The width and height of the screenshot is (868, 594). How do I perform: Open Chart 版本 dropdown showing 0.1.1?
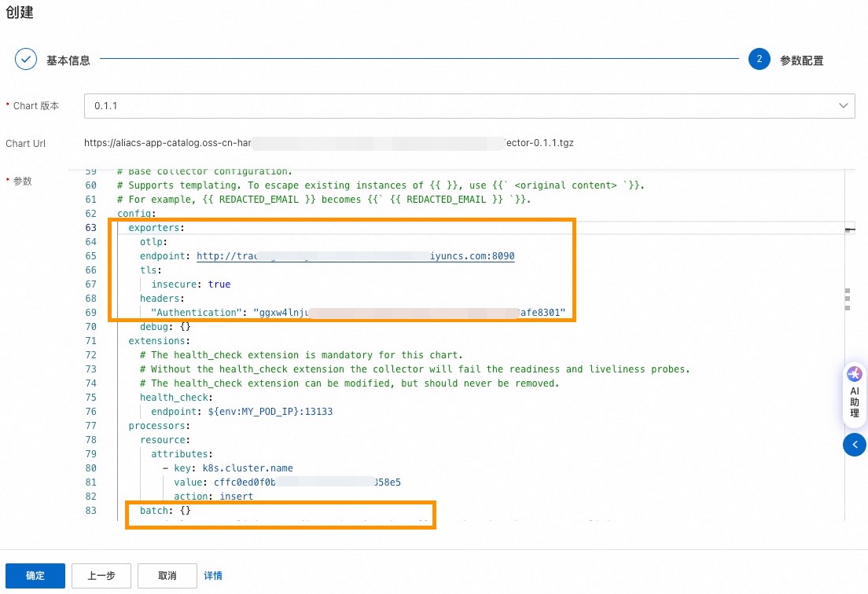[469, 105]
